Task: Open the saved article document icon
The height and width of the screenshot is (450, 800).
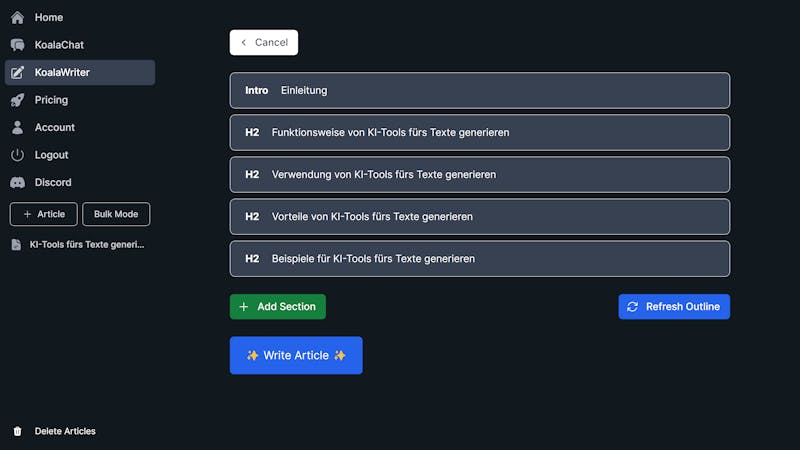Action: [x=16, y=245]
